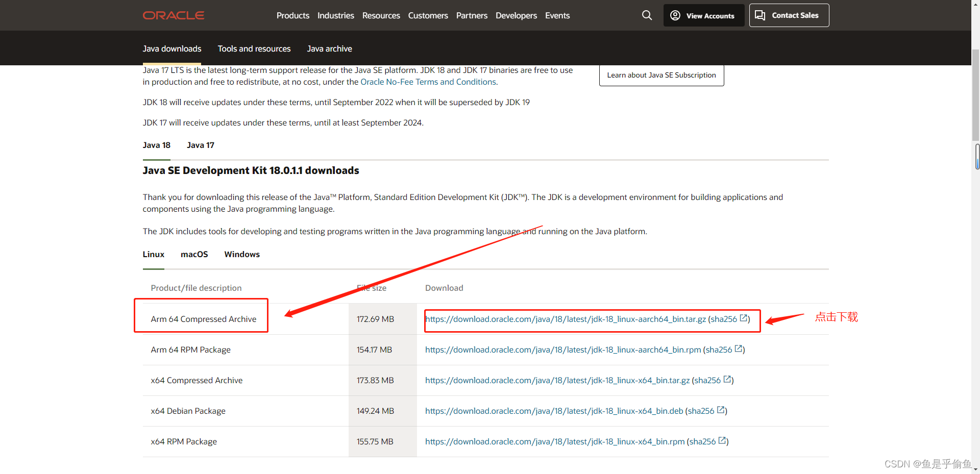Viewport: 980px width, 474px height.
Task: Switch to the Java 17 tab
Action: 200,145
